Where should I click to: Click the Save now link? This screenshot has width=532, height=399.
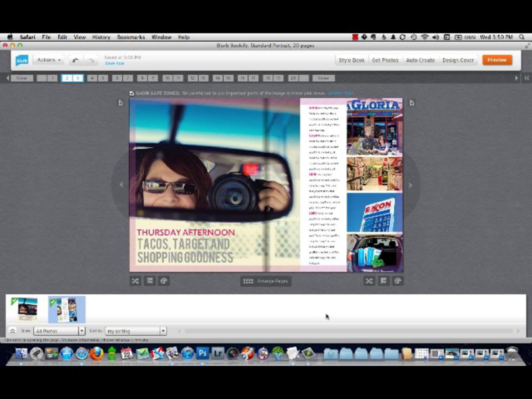click(x=114, y=63)
